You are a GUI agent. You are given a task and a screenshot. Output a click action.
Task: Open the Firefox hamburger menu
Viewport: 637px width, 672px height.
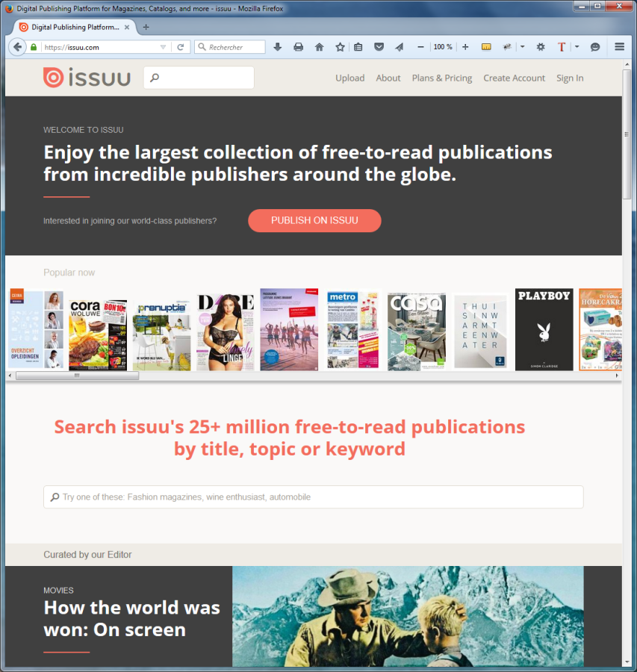tap(619, 47)
